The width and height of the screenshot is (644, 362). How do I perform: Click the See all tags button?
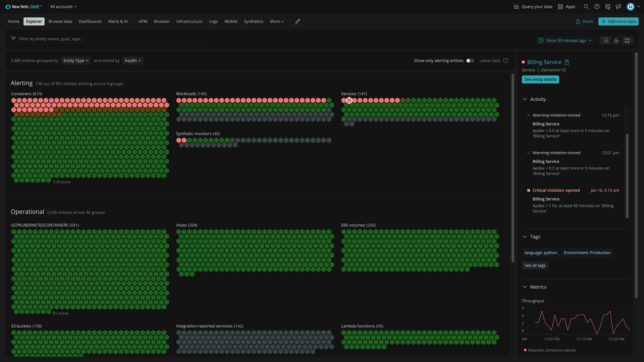pyautogui.click(x=535, y=265)
